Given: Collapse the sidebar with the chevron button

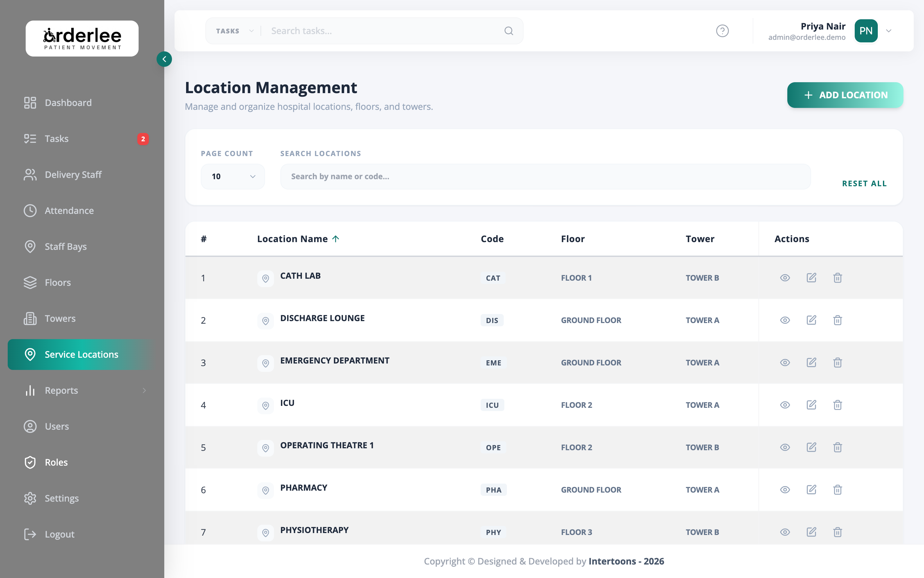Looking at the screenshot, I should (x=164, y=59).
